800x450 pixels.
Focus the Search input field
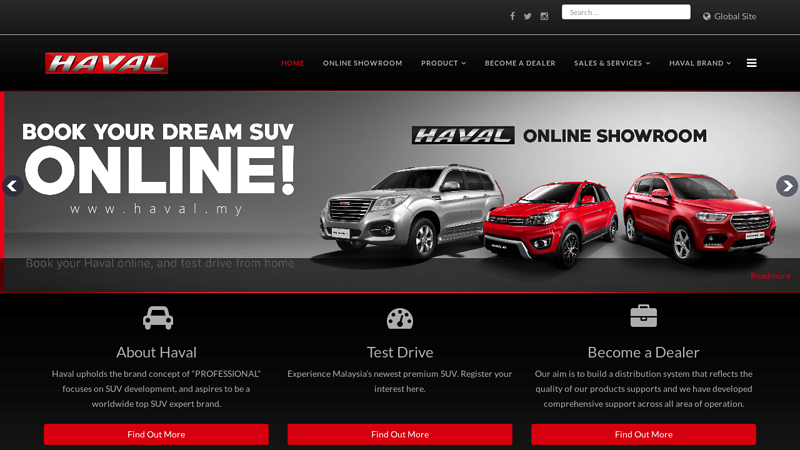click(626, 12)
